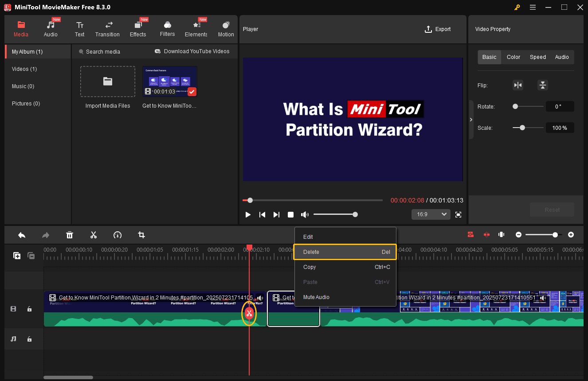The width and height of the screenshot is (588, 381).
Task: Click the Export button
Action: [x=438, y=29]
